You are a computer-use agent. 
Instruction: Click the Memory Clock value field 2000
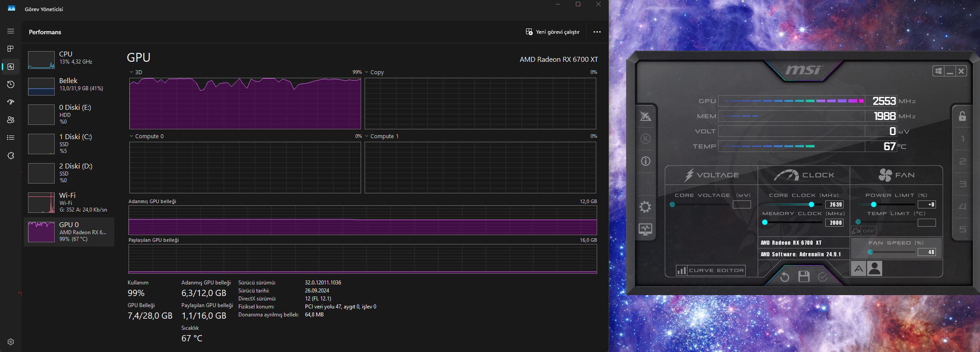pos(835,223)
